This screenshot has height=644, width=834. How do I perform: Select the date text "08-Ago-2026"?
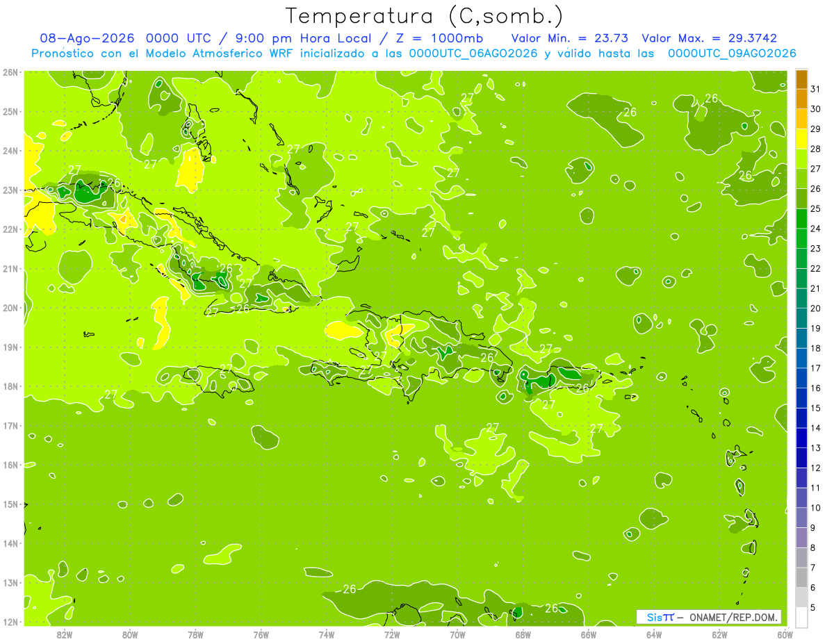(x=85, y=38)
